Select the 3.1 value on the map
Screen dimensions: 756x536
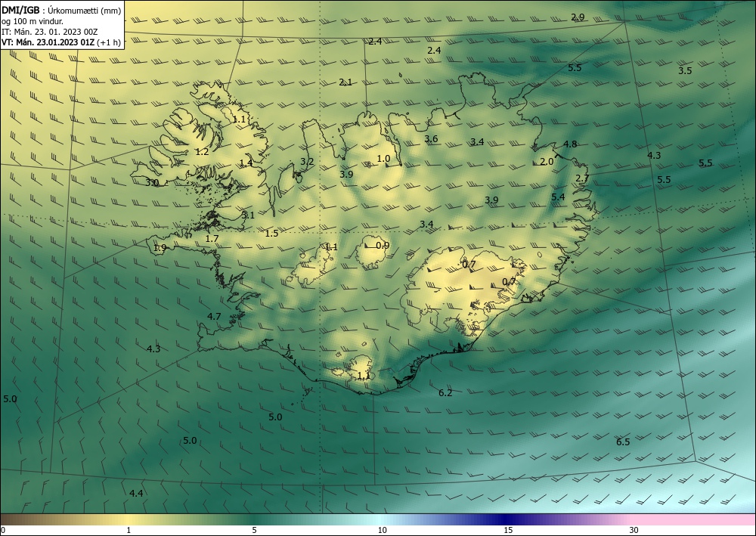click(x=248, y=215)
